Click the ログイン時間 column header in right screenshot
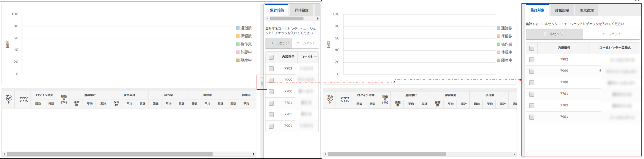Screen dimensions: 644x159 366,95
